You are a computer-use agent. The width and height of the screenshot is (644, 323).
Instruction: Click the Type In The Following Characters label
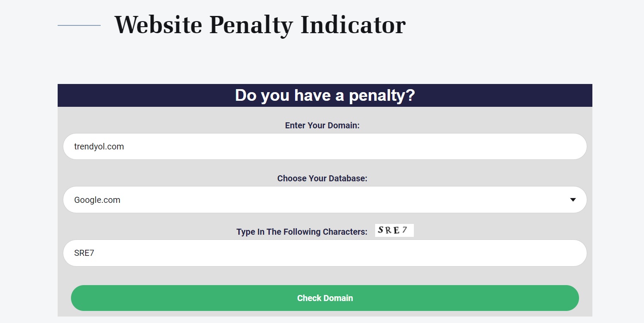[302, 232]
